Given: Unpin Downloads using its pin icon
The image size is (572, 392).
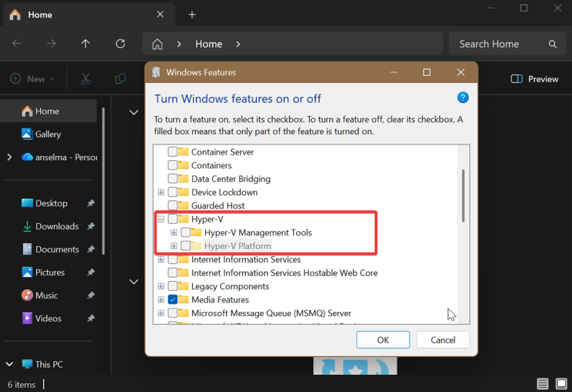Looking at the screenshot, I should click(91, 226).
